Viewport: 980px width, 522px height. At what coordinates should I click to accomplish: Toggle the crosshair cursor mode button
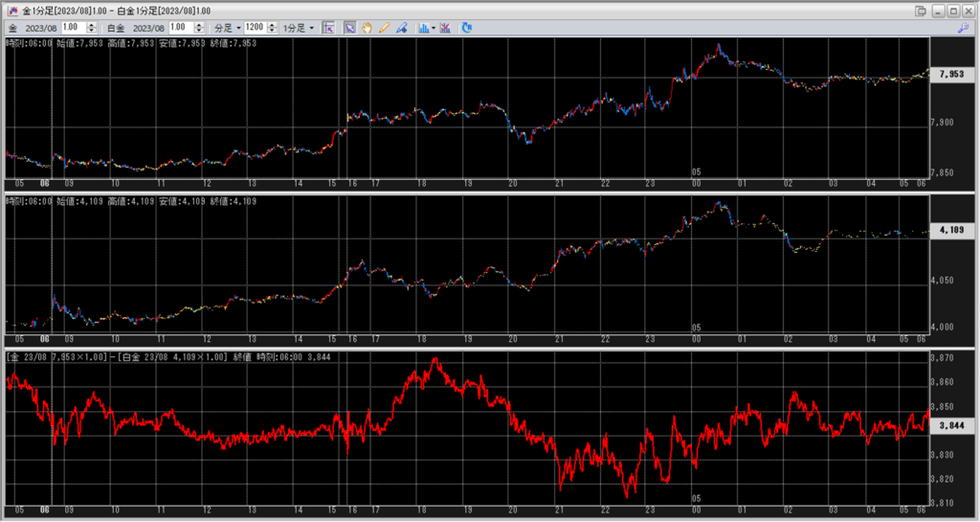point(327,28)
